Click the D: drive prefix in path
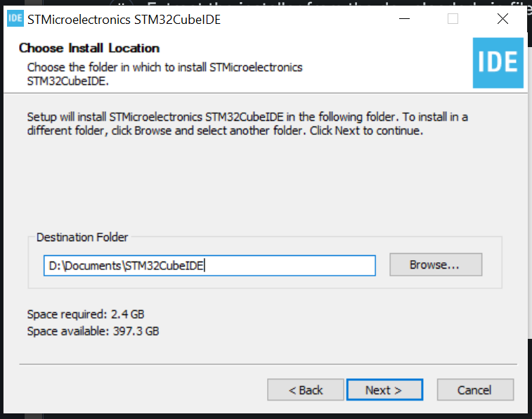Screen dimensions: 532x419 click(x=55, y=266)
